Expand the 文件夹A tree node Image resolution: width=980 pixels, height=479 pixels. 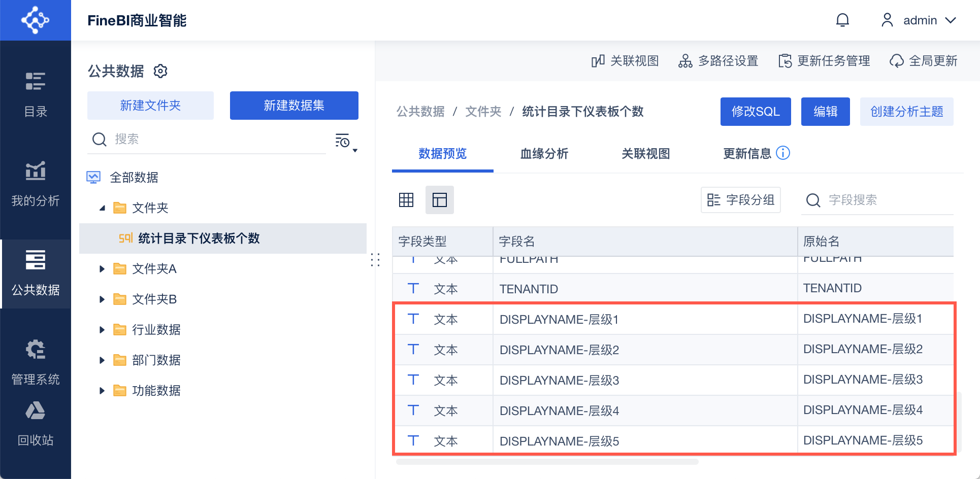102,269
